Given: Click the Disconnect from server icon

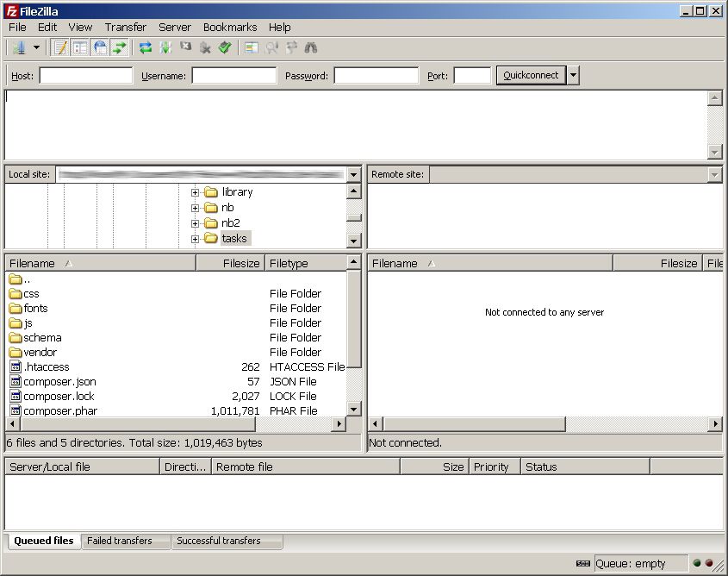Looking at the screenshot, I should point(205,47).
